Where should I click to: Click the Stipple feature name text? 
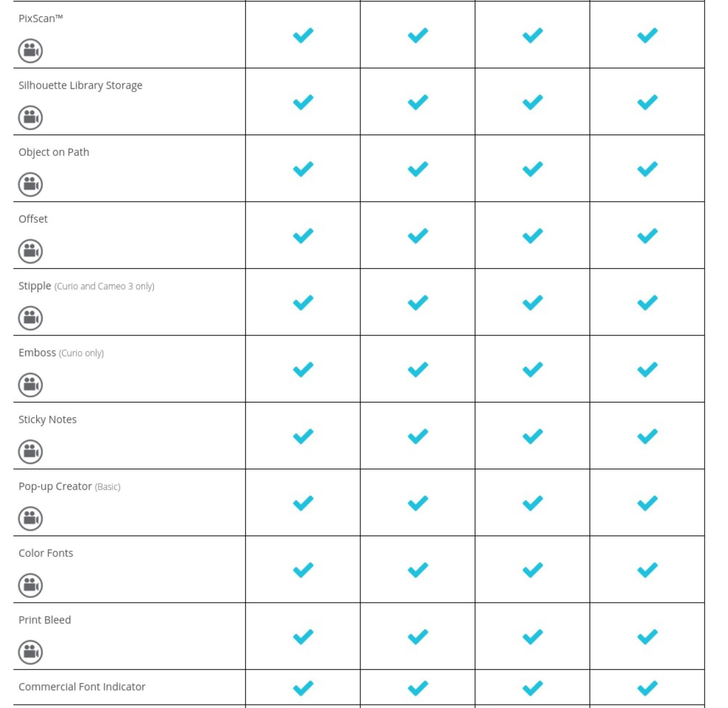point(35,286)
